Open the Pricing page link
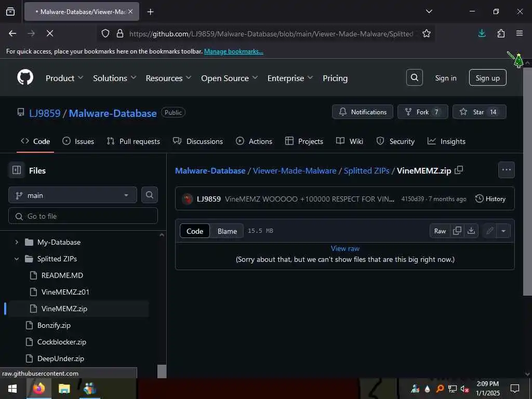This screenshot has width=532, height=399. [x=335, y=78]
